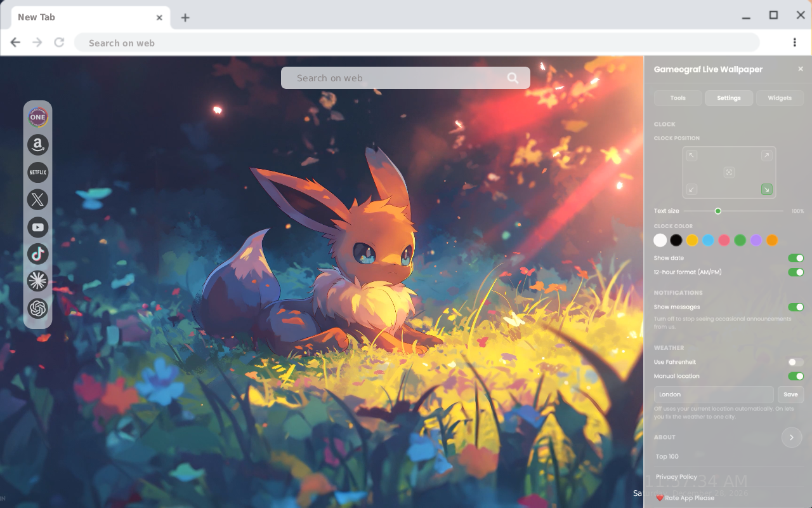Focus the browser address bar

[417, 43]
